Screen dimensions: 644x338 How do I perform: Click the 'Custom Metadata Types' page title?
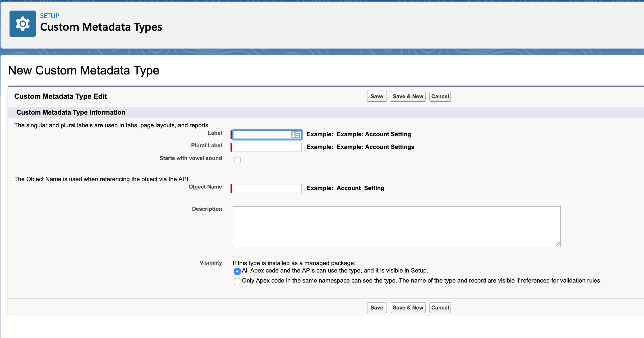(x=101, y=27)
